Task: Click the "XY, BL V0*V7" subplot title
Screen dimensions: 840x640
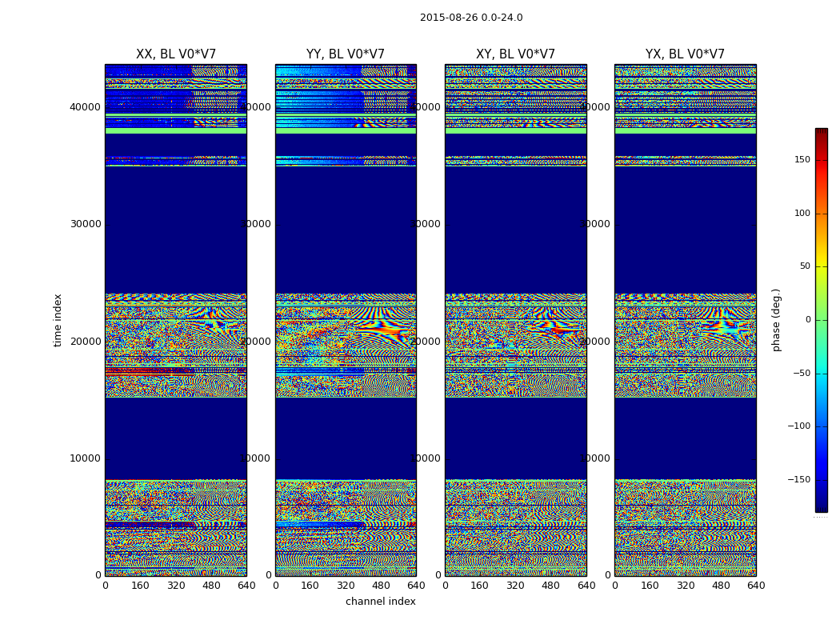Action: [x=515, y=54]
